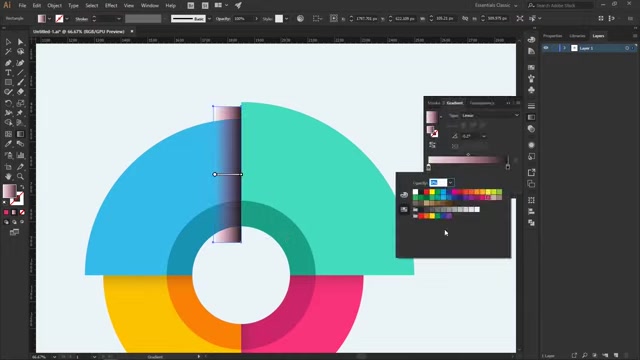Select the Mesh tool

click(x=8, y=134)
